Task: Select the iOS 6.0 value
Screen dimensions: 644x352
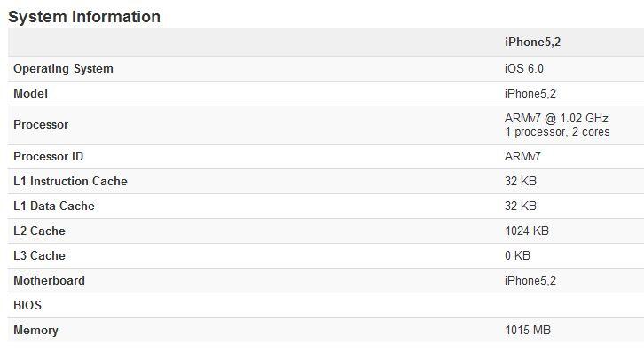Action: click(524, 68)
